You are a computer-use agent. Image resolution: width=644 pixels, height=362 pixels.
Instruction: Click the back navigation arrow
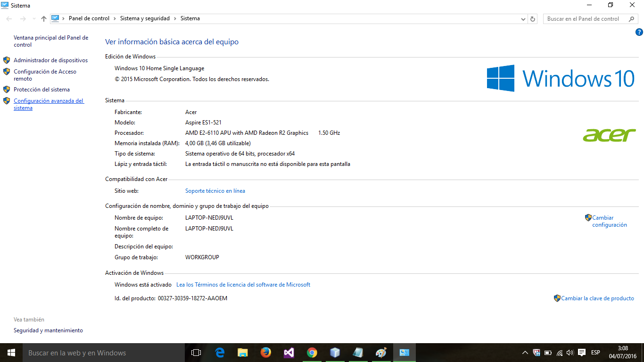point(9,19)
